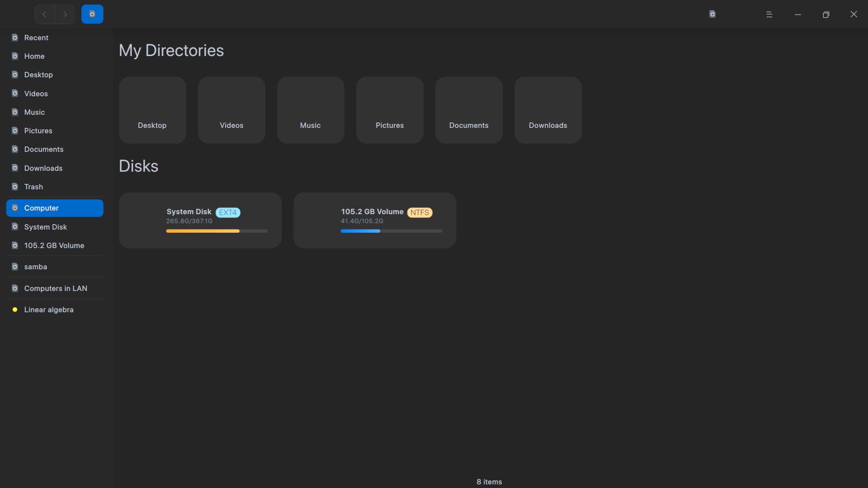Open the Pictures directory card
The width and height of the screenshot is (868, 488).
coord(390,110)
